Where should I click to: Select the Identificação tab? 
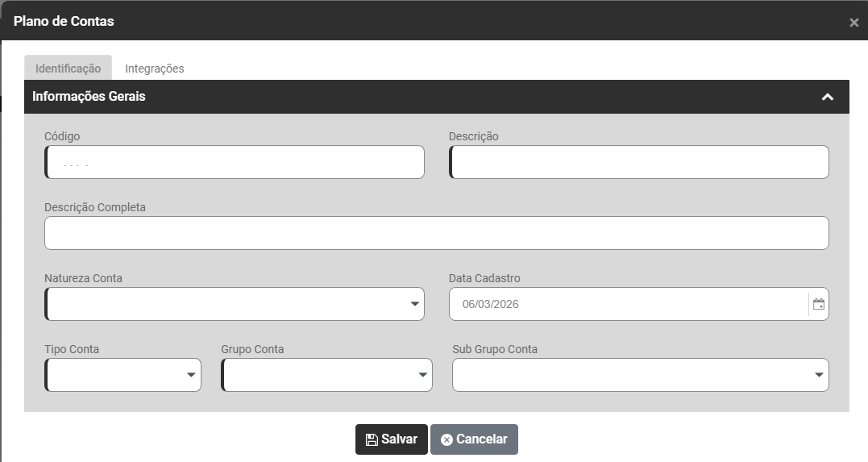click(68, 69)
